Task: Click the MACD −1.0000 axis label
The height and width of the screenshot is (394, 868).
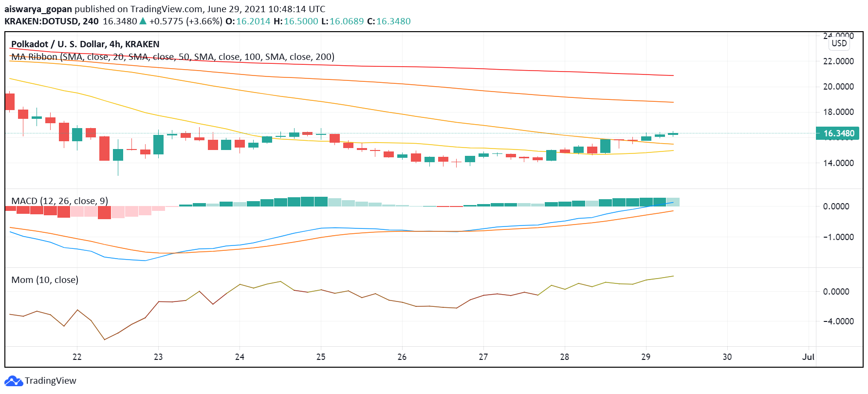Action: tap(838, 237)
